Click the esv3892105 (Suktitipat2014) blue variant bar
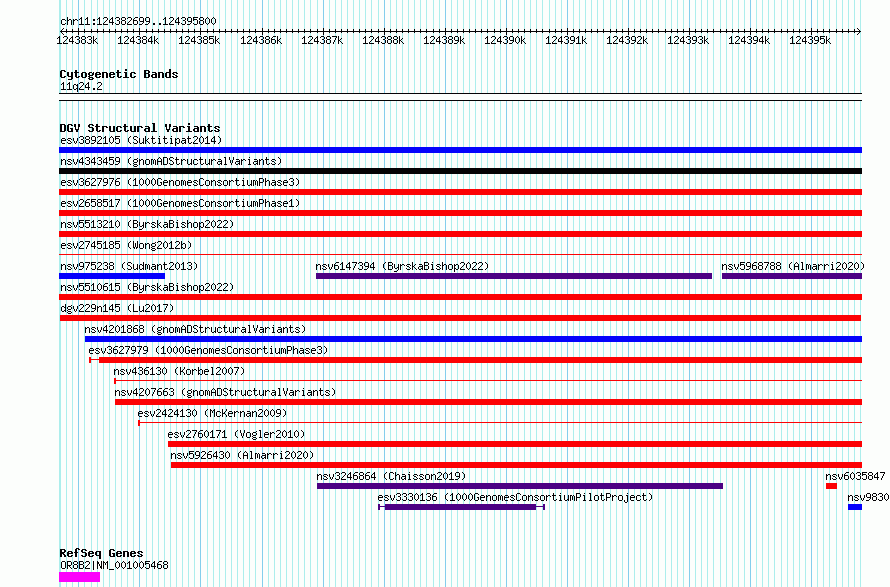Screen dimensions: 890x587 [x=460, y=150]
